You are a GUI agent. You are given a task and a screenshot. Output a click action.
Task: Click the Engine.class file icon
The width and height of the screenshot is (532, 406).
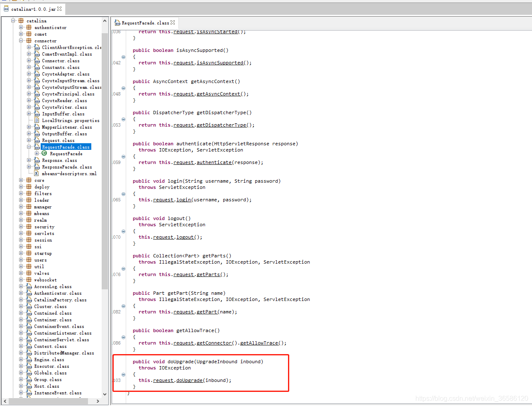pyautogui.click(x=29, y=360)
